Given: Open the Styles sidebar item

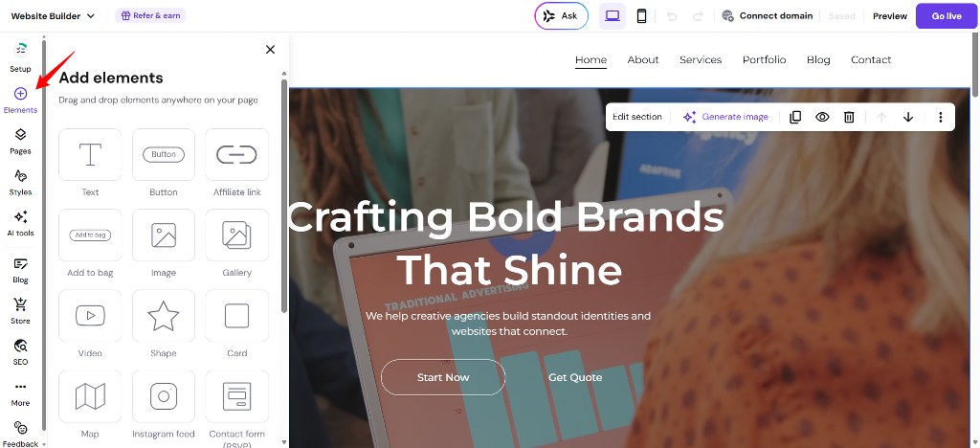Looking at the screenshot, I should coord(20,183).
